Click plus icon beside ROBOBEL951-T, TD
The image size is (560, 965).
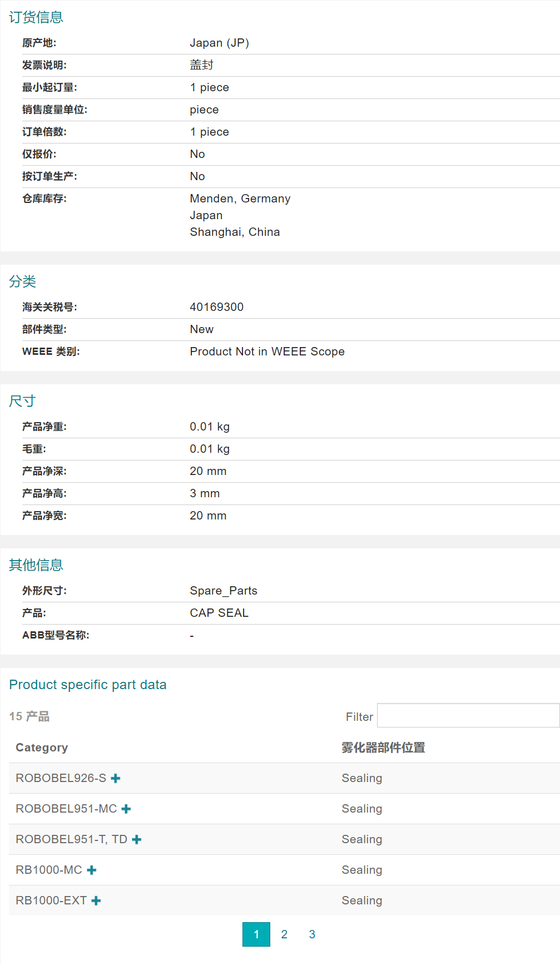pos(137,839)
